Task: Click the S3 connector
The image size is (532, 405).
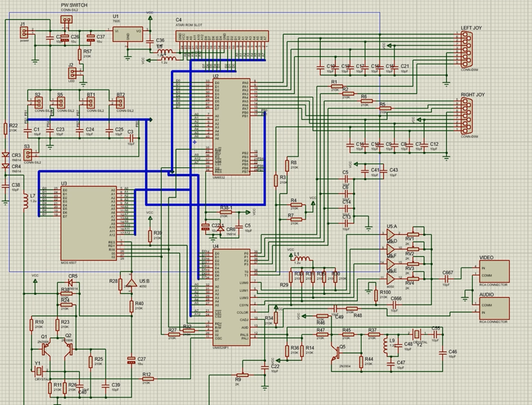Action: pyautogui.click(x=28, y=155)
